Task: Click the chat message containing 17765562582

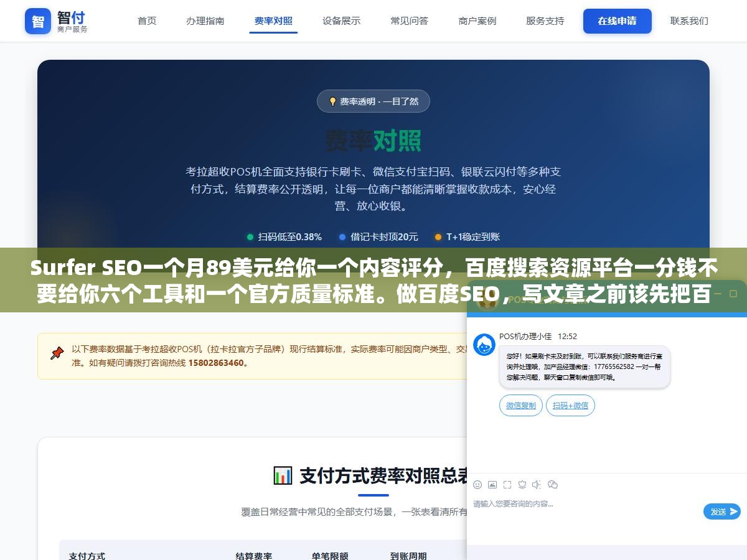Action: click(x=585, y=367)
